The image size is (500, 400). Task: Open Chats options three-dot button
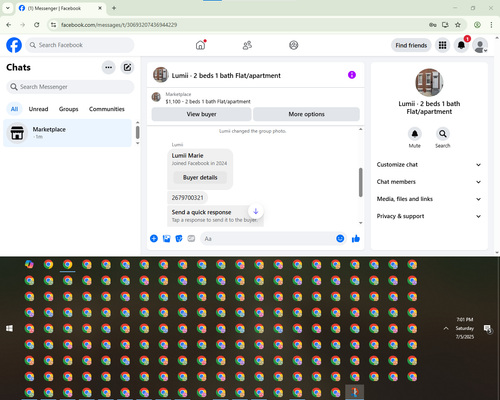108,67
